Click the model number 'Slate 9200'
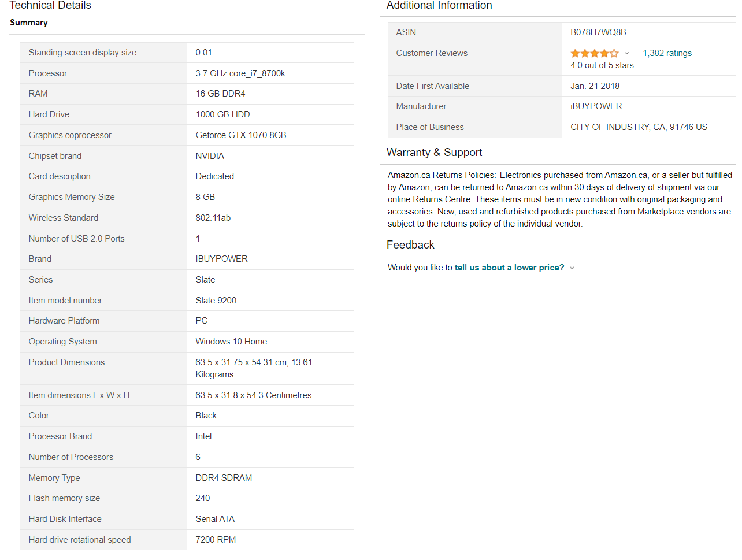The height and width of the screenshot is (560, 742). coord(216,301)
